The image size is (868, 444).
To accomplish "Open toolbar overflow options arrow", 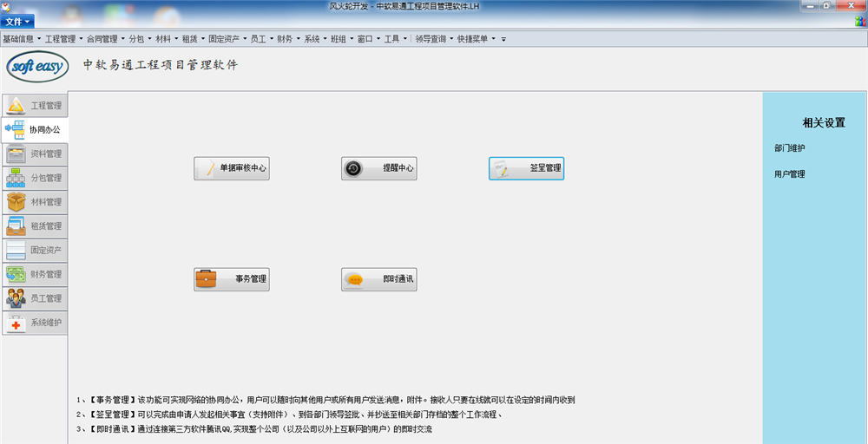I will 503,40.
